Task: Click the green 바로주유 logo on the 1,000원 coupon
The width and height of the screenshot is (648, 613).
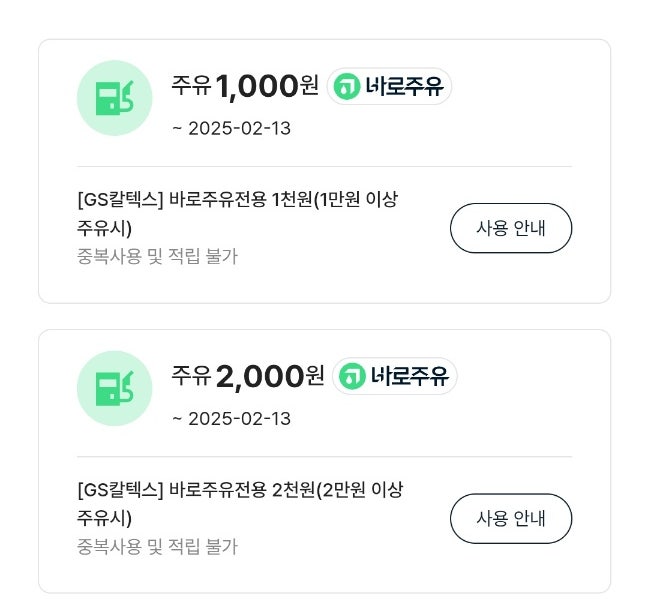Action: point(347,87)
